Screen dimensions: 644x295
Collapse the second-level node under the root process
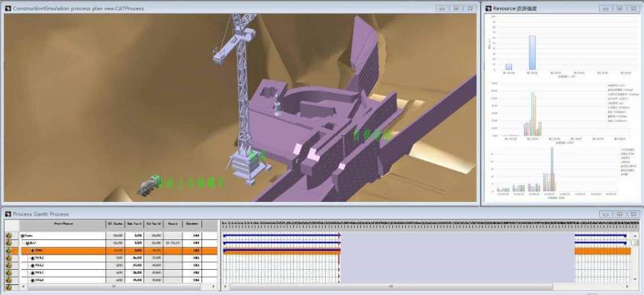click(28, 243)
